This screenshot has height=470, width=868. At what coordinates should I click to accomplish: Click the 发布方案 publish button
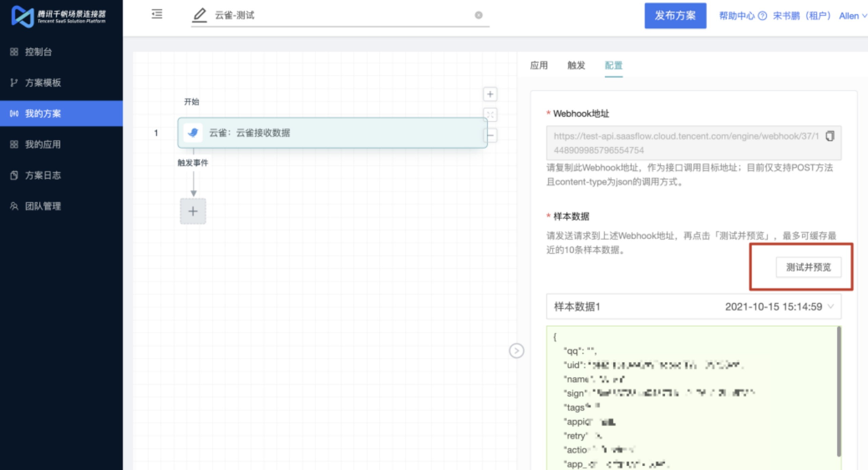point(675,16)
